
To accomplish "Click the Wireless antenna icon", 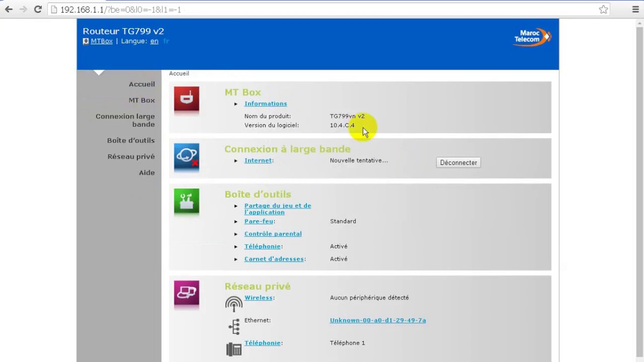I will coord(234,303).
